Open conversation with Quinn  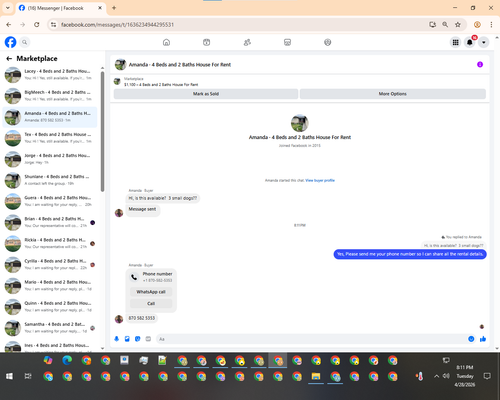point(50,307)
